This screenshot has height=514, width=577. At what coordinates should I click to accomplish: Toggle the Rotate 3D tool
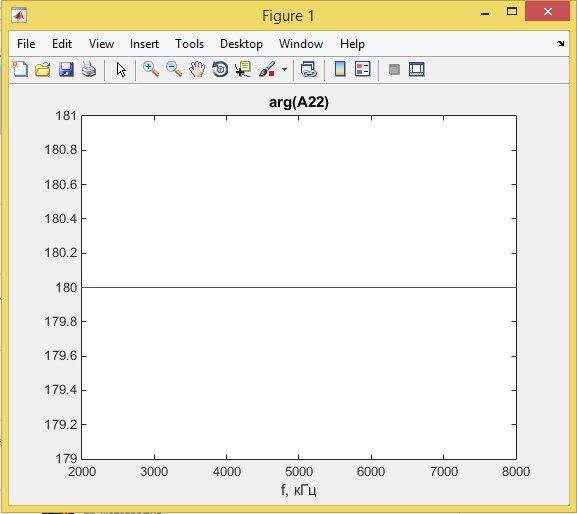click(220, 69)
